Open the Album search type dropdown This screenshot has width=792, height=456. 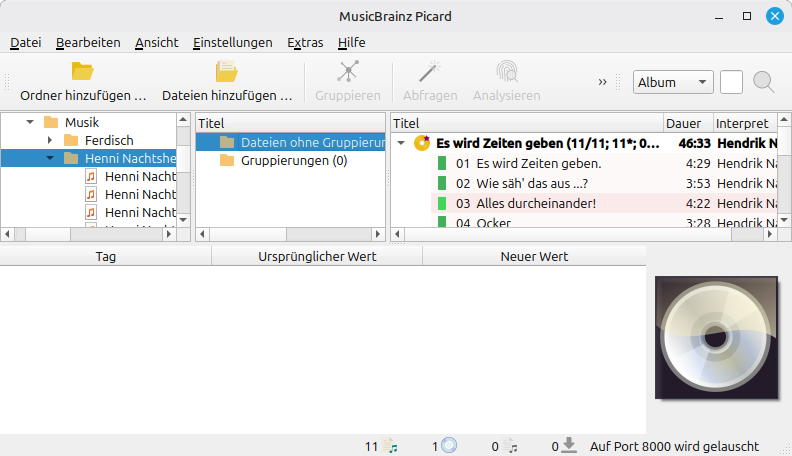[672, 82]
